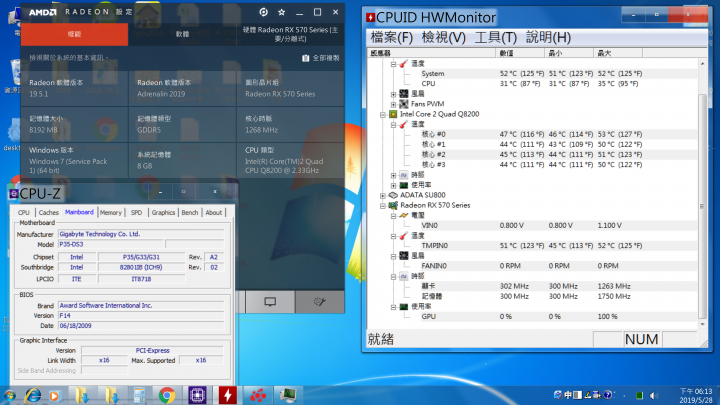Open Internet Explorer from the taskbar
Image resolution: width=720 pixels, height=405 pixels.
coord(33,395)
